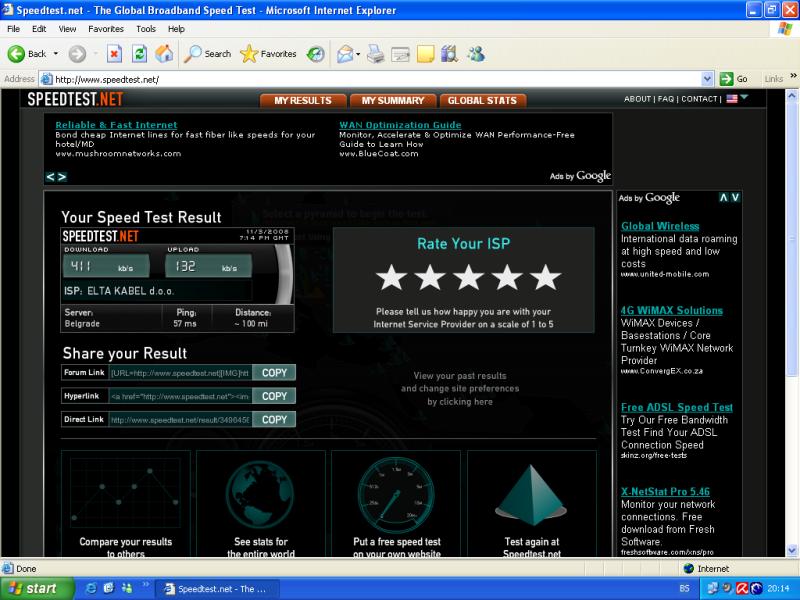Expand hidden Quick Launch icons chevron
800x600 pixels.
tap(145, 584)
